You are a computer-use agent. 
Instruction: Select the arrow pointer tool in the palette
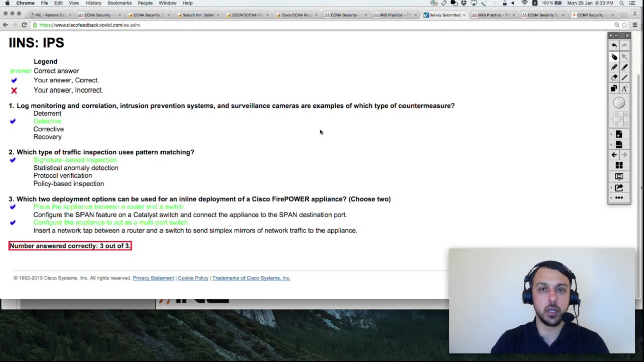pos(624,57)
